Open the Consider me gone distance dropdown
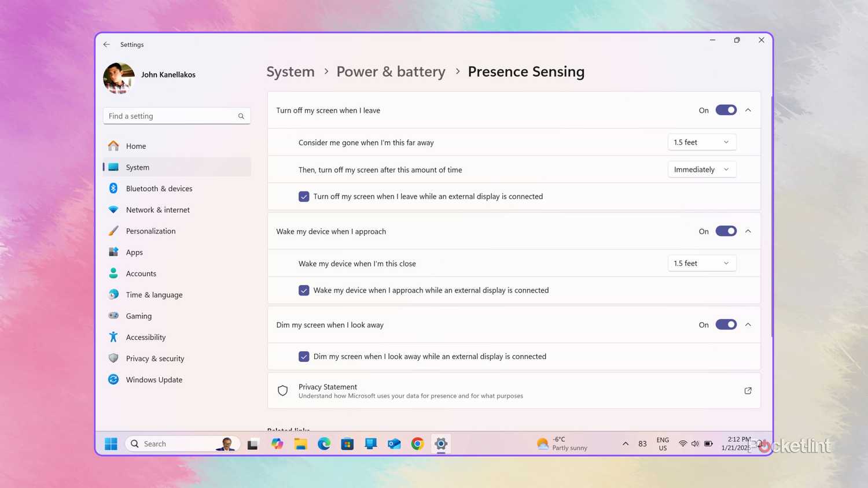 pyautogui.click(x=701, y=142)
